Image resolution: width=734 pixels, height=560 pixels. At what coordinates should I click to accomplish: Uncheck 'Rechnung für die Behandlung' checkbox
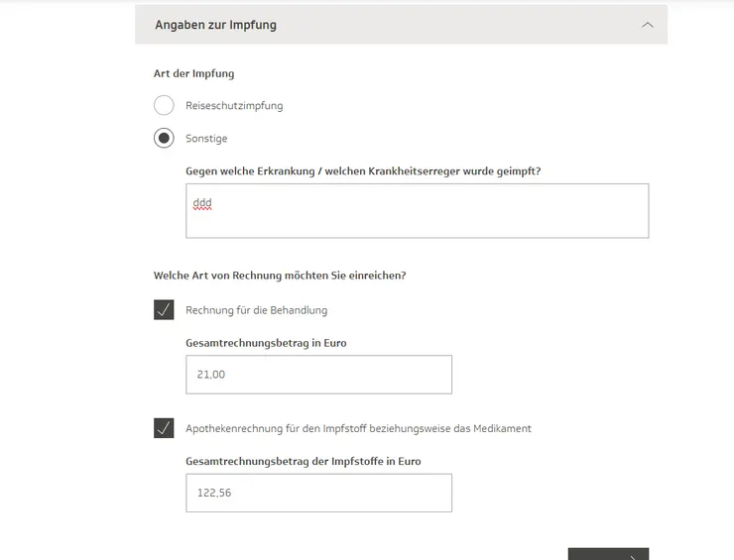click(x=164, y=310)
